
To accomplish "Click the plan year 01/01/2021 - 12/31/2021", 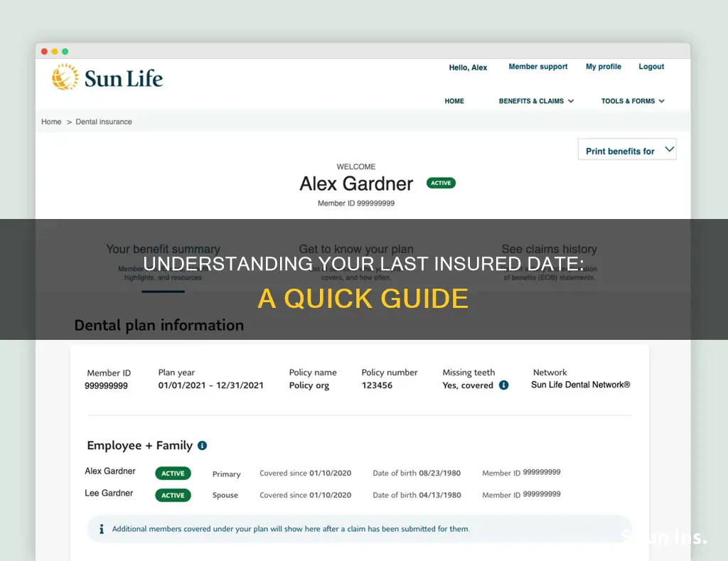I will (x=210, y=385).
